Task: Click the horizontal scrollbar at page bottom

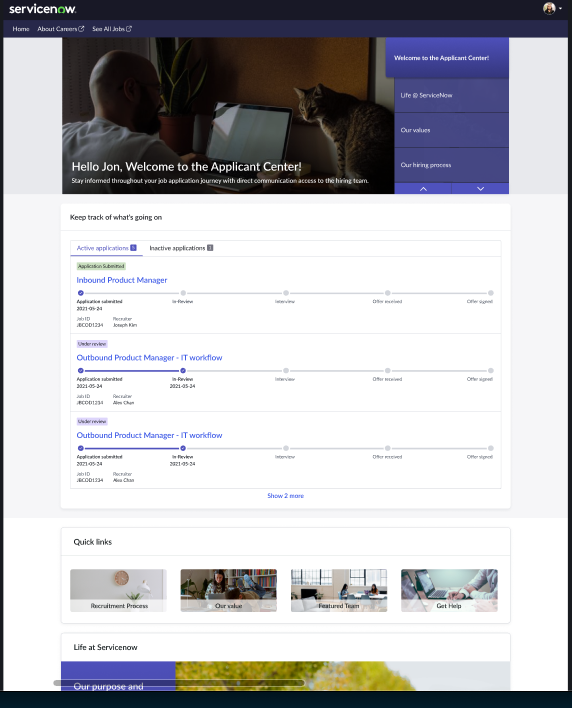Action: 179,683
